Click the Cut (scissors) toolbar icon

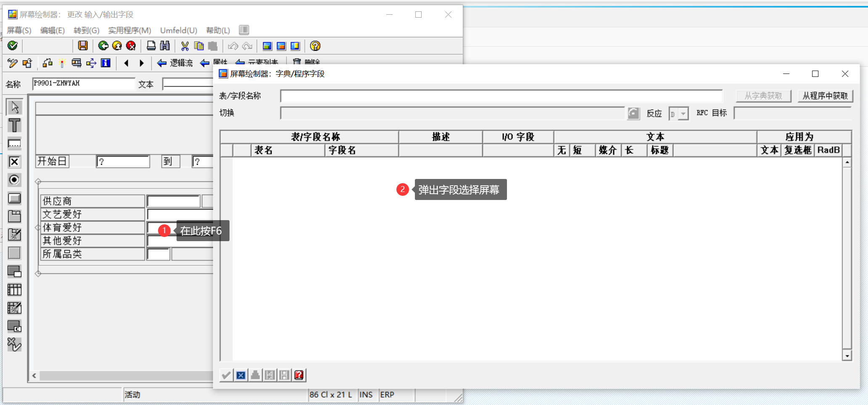point(184,46)
